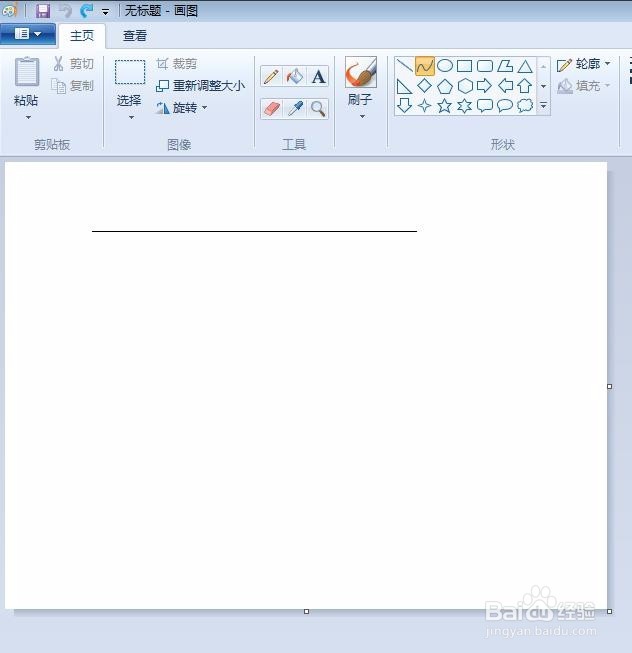Choose the Right arrow shape
The height and width of the screenshot is (653, 632).
point(484,86)
